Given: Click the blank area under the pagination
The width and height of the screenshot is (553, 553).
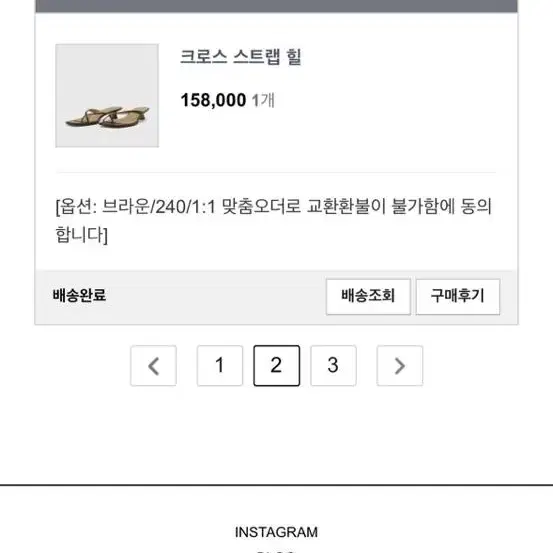Looking at the screenshot, I should click(x=276, y=436).
